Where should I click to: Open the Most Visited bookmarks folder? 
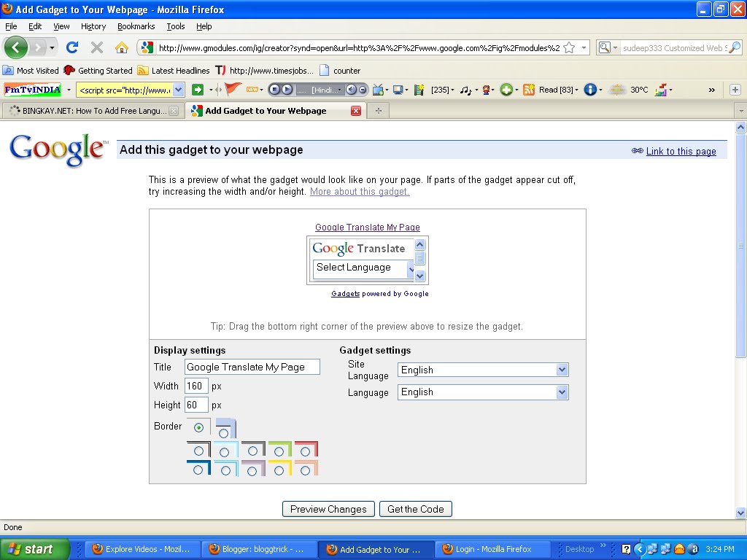(x=31, y=71)
